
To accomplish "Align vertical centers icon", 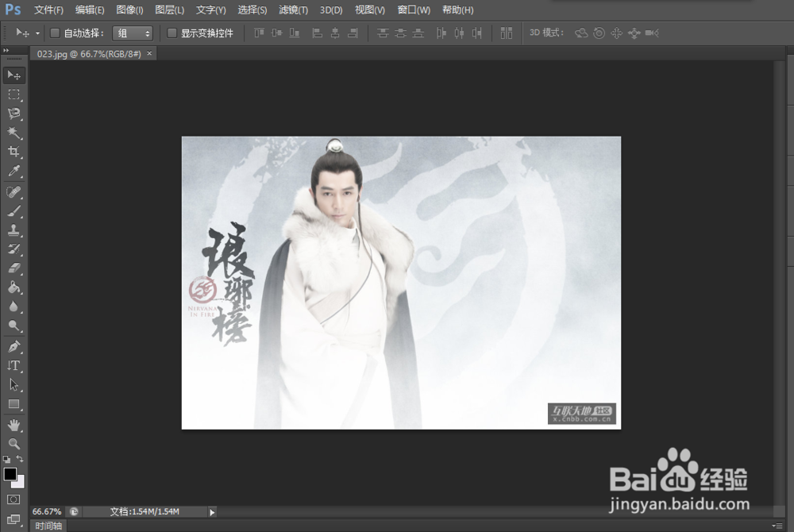I will [276, 33].
